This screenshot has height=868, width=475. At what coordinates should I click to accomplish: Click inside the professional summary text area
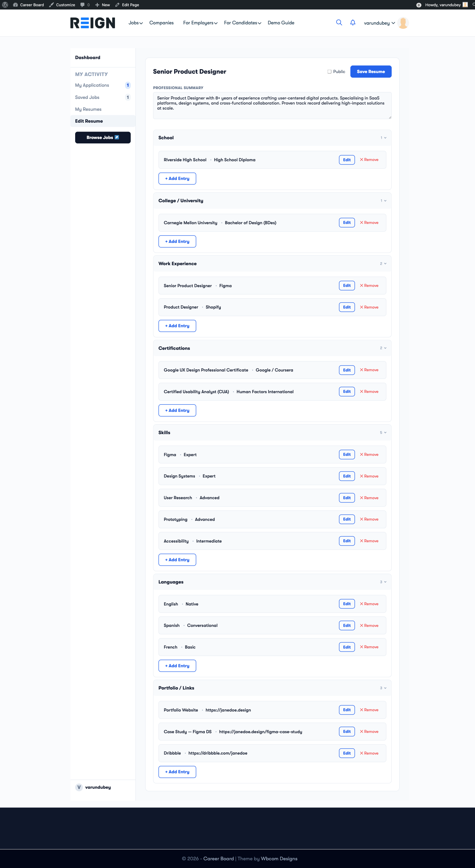pyautogui.click(x=272, y=105)
